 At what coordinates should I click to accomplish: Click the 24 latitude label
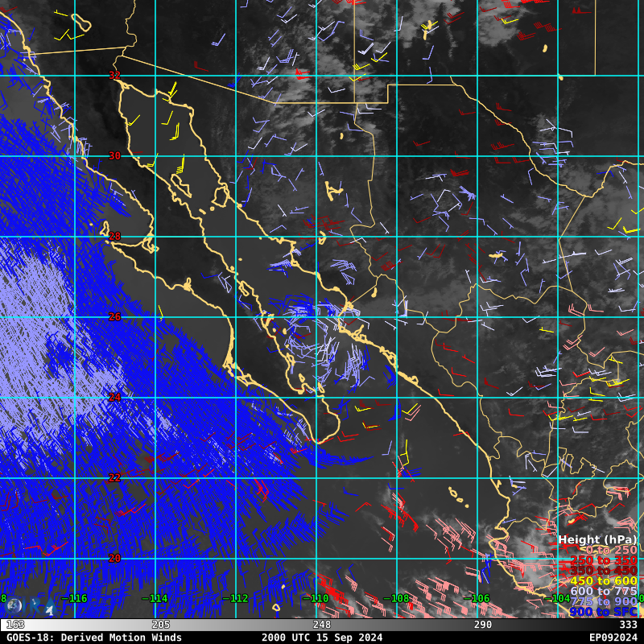114,397
